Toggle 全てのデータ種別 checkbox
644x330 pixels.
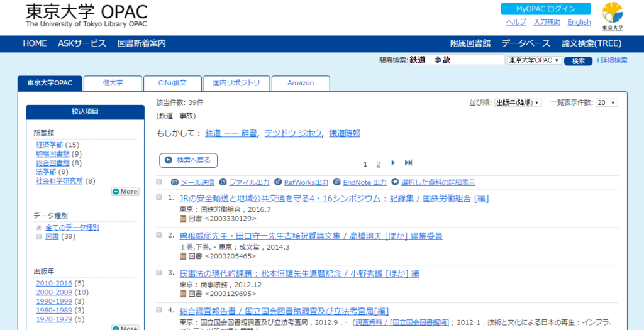click(x=38, y=228)
